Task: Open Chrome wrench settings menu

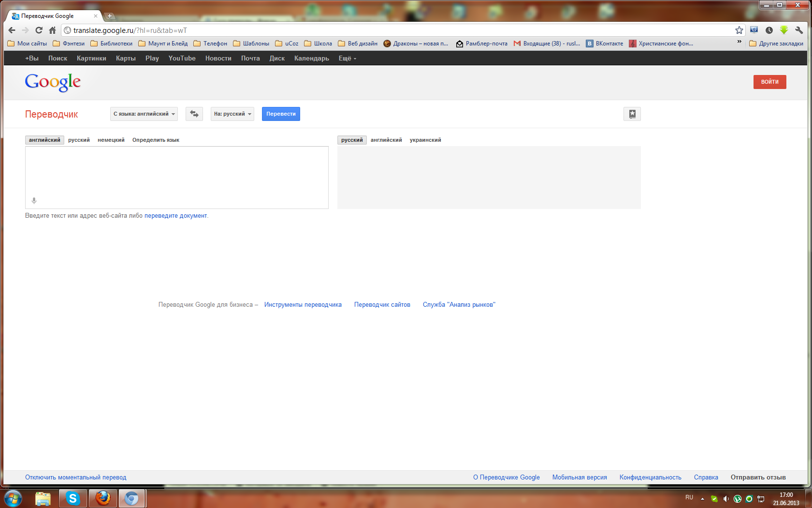Action: coord(799,30)
